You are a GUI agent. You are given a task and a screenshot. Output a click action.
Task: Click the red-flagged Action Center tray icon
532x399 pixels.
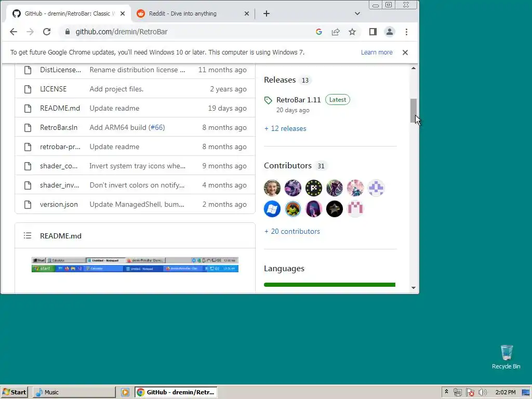(470, 393)
